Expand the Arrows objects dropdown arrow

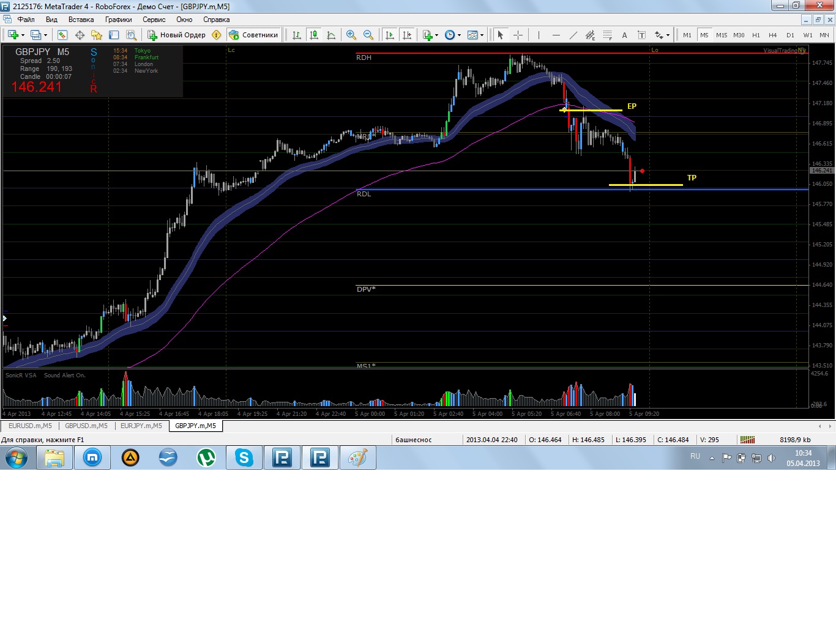pos(668,35)
